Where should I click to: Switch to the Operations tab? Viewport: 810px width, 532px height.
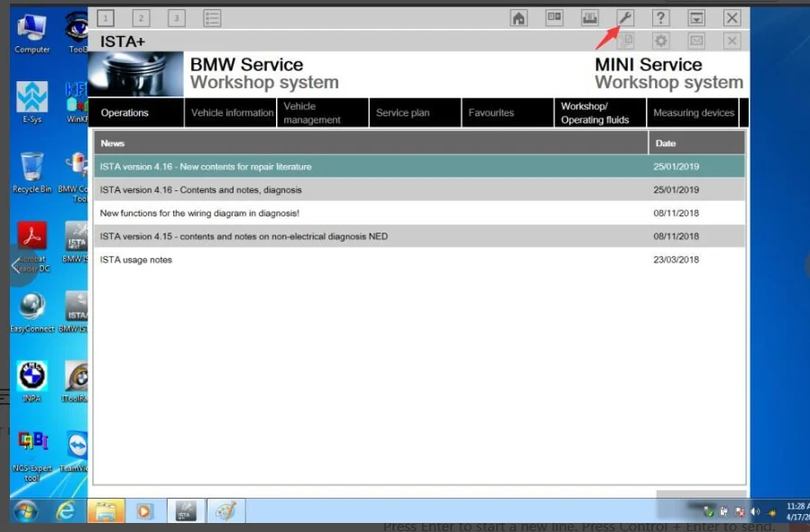[x=136, y=113]
